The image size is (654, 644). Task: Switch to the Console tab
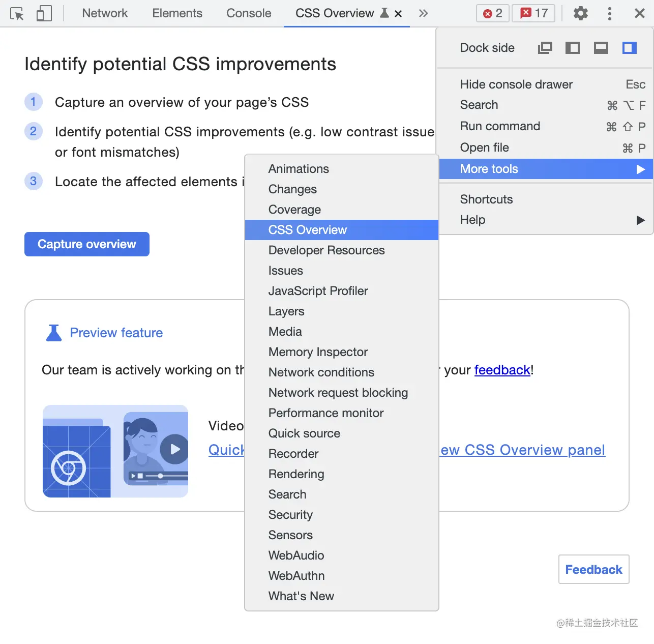tap(249, 13)
